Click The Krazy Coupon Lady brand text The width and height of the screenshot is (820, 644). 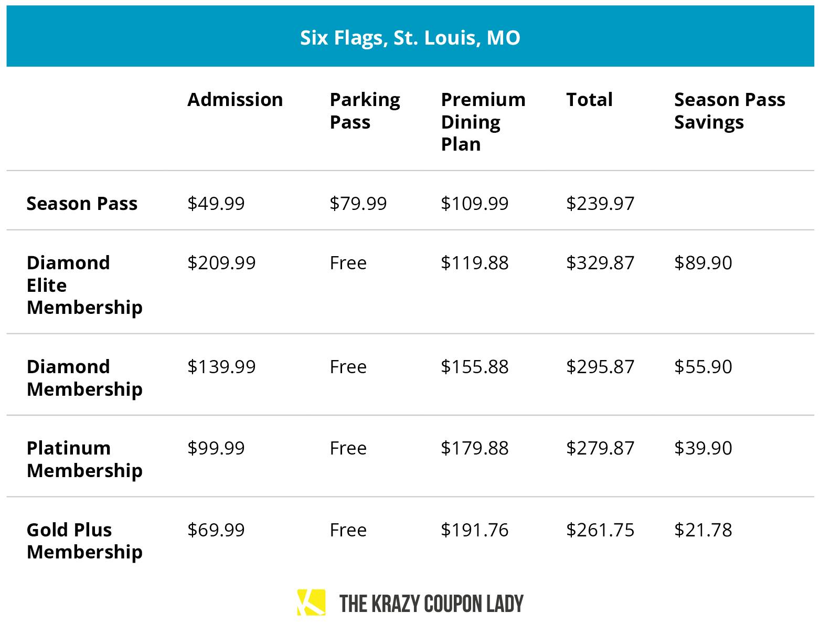[431, 604]
